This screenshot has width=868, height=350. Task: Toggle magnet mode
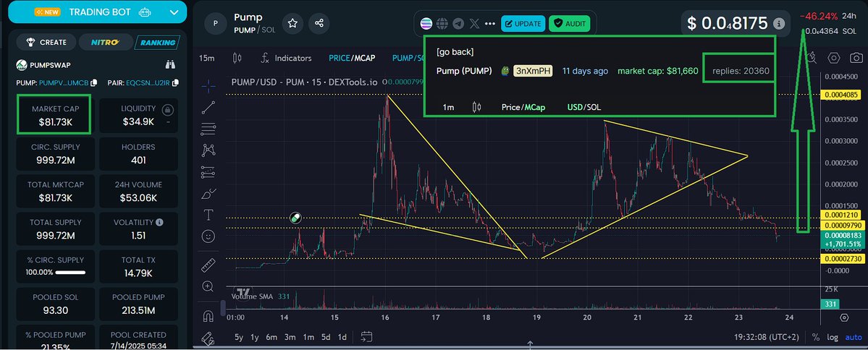[208, 317]
